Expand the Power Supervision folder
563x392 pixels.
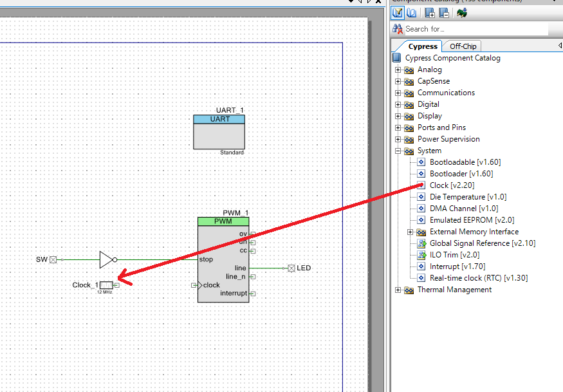[x=398, y=140]
